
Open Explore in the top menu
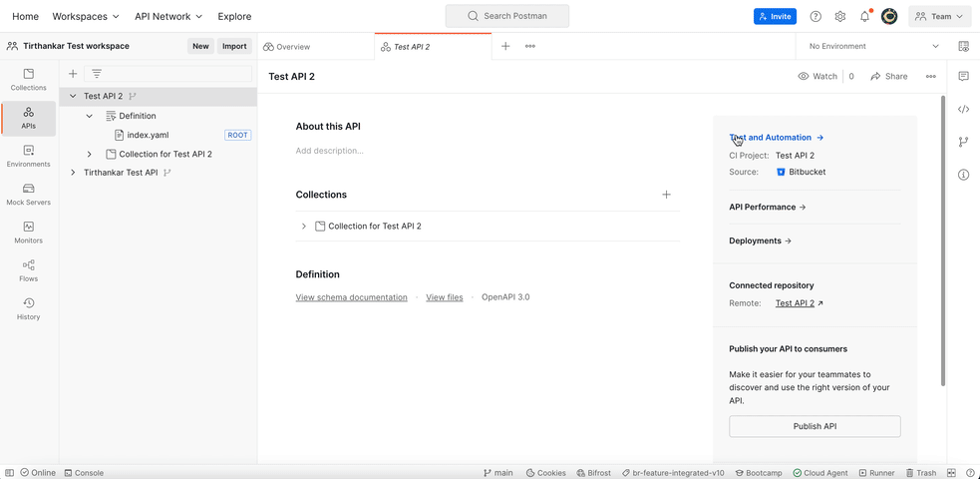tap(234, 17)
